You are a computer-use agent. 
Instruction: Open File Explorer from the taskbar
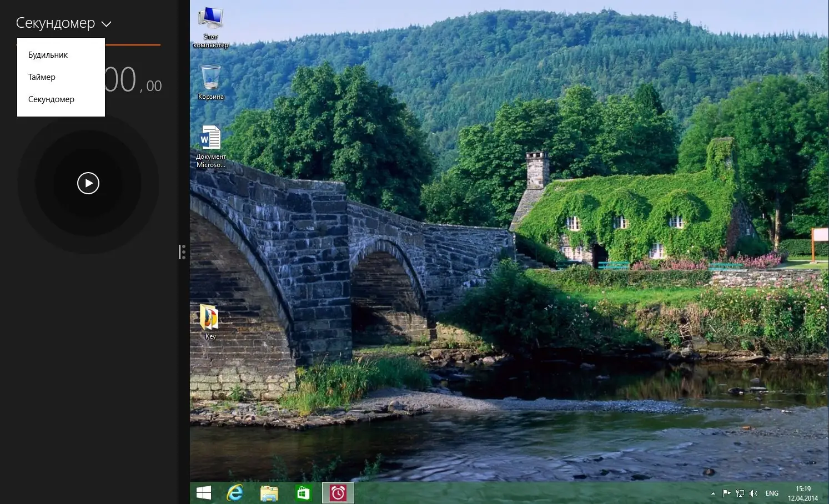click(269, 492)
